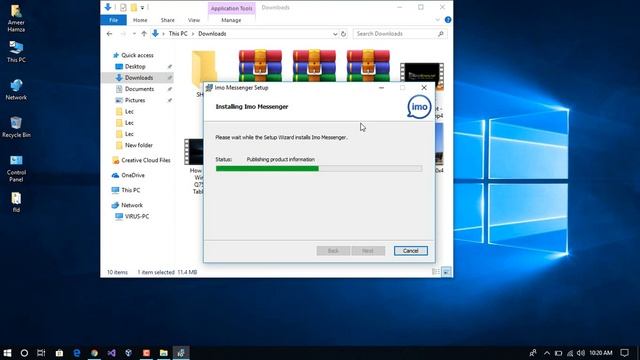The height and width of the screenshot is (360, 640).
Task: Select OneDrive in the navigation pane
Action: pyautogui.click(x=133, y=175)
